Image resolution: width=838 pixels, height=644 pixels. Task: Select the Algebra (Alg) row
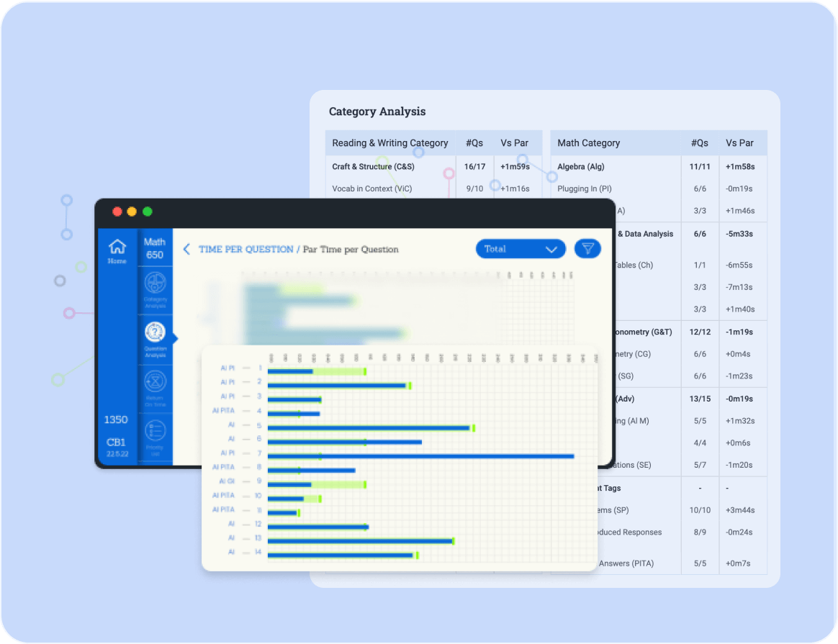click(x=580, y=167)
